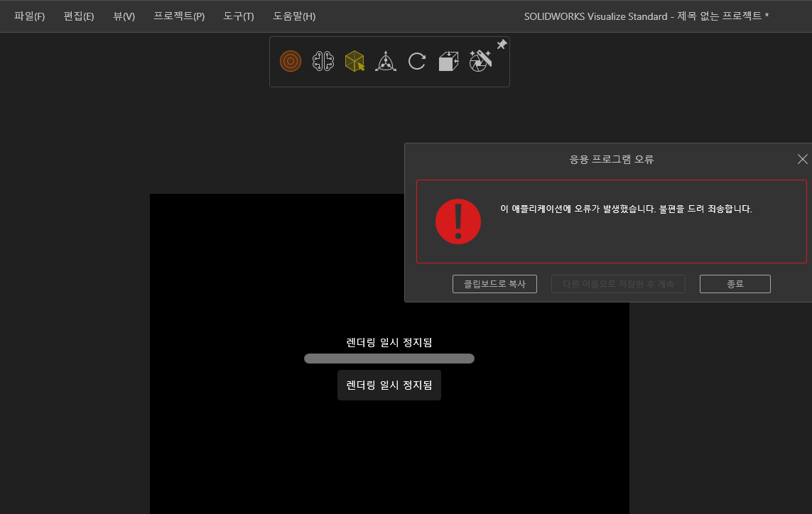Toggle the pin icon on floating toolbar

(502, 45)
